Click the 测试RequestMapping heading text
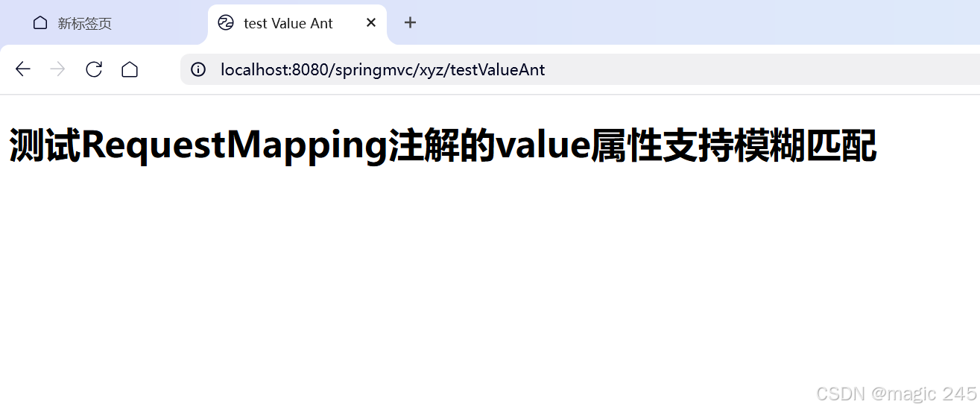Viewport: 980px width, 410px height. (x=443, y=145)
